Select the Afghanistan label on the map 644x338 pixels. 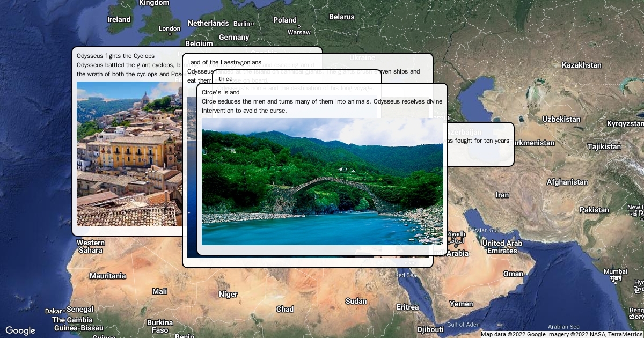[x=567, y=182]
